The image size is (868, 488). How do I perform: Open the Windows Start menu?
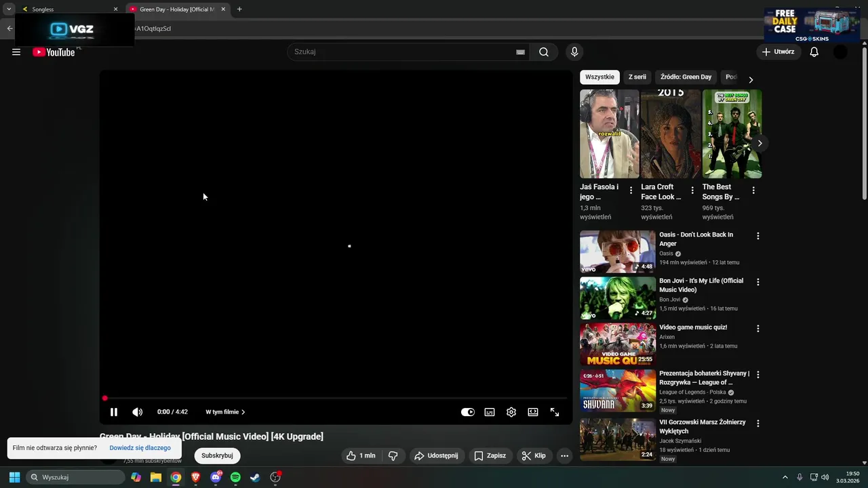14,477
